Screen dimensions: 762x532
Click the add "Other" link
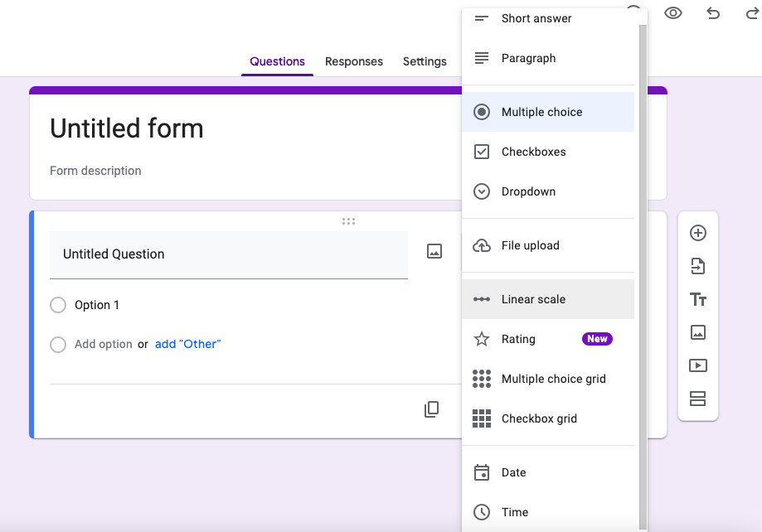click(x=187, y=345)
